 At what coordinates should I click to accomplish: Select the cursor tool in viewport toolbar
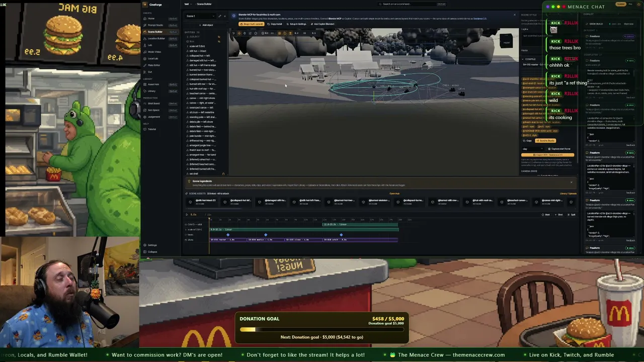(234, 33)
